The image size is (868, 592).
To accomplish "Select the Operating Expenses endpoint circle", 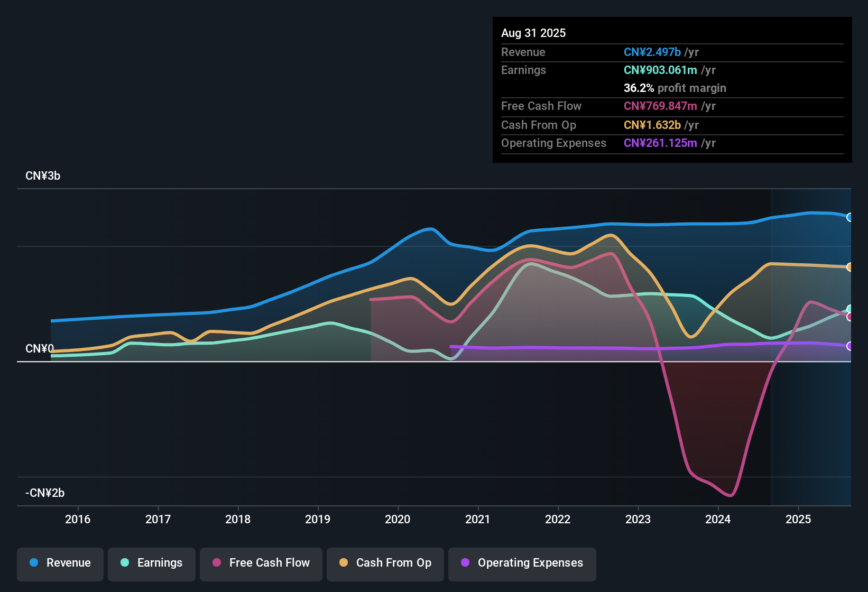I will pos(850,346).
